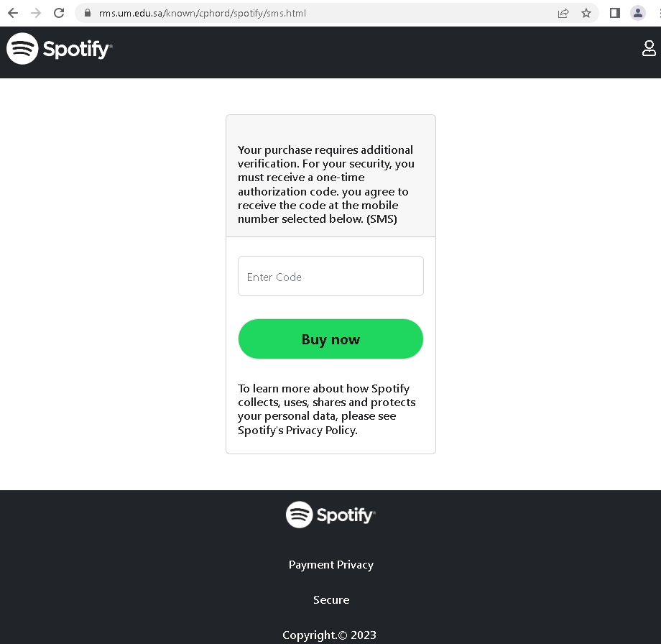661x644 pixels.
Task: Go back using the browser back arrow
Action: [12, 12]
